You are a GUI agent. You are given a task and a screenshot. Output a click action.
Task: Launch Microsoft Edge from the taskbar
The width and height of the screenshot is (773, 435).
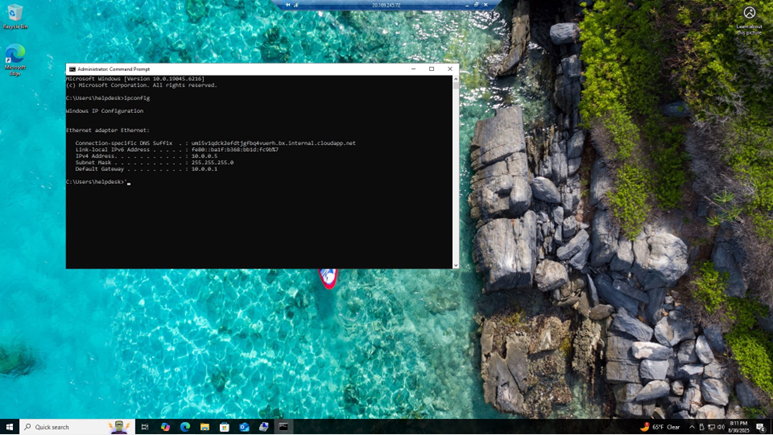185,427
